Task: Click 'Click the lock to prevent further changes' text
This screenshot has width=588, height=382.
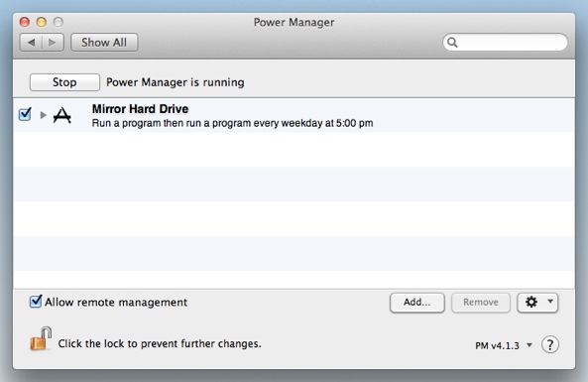Action: click(x=160, y=343)
